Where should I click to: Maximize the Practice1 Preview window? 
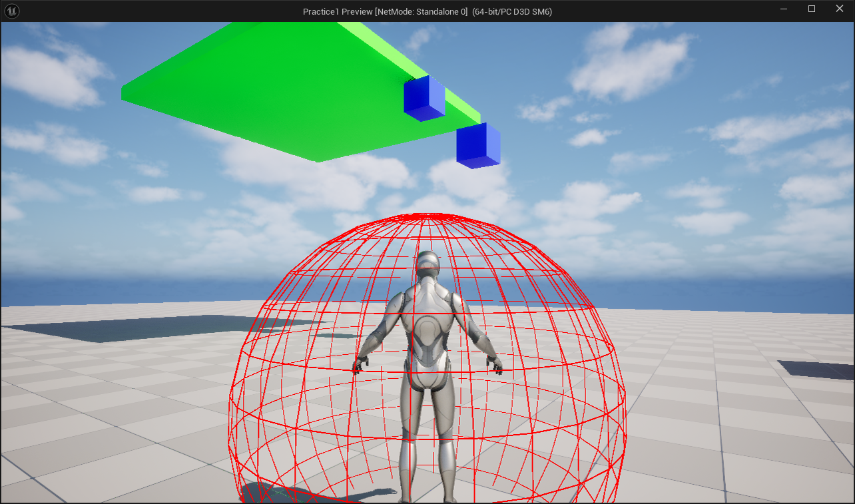pyautogui.click(x=812, y=9)
